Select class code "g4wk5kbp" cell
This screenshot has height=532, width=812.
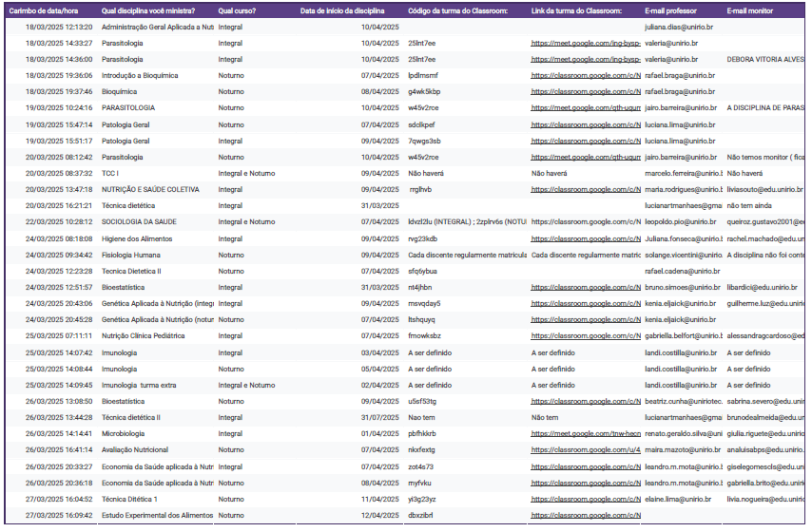tap(424, 92)
